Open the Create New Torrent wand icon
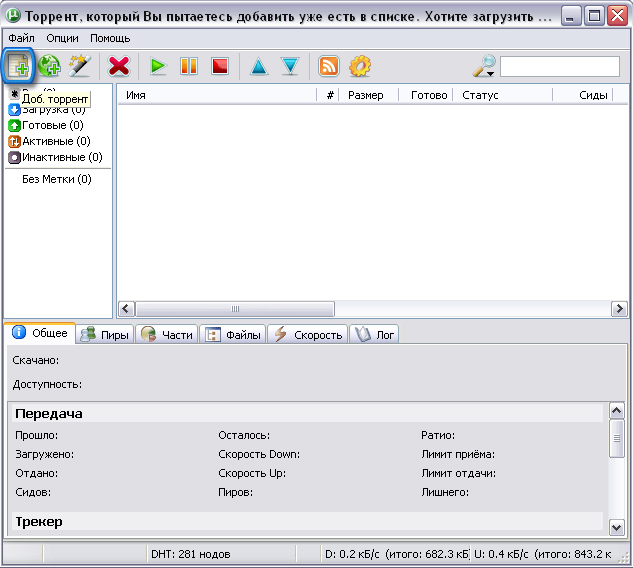633x568 pixels. (79, 66)
